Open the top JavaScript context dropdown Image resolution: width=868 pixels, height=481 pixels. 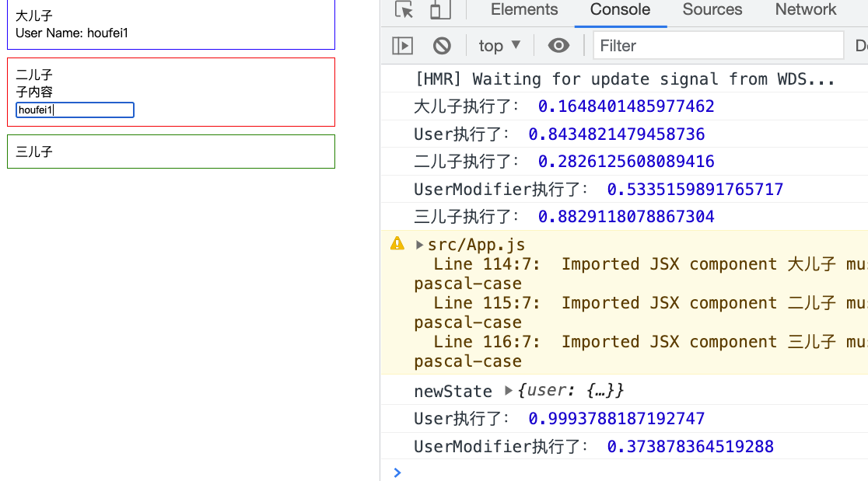coord(499,46)
